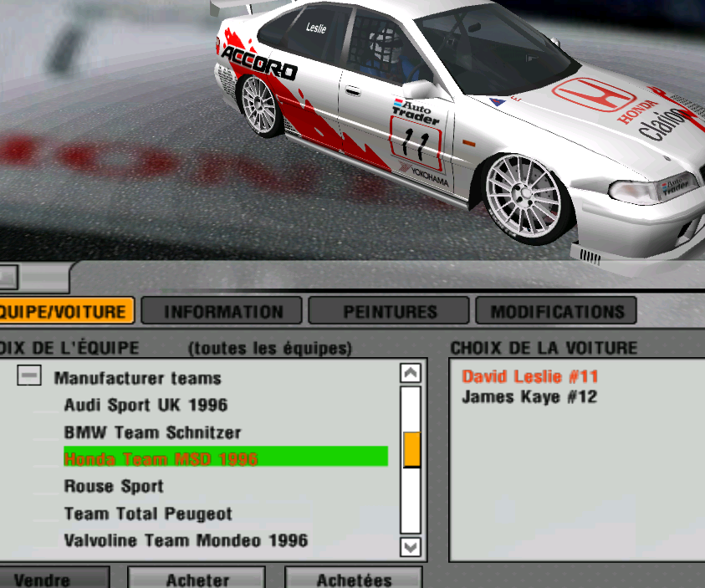Select BMW Team Schnitzer
This screenshot has height=588, width=705.
coord(152,433)
